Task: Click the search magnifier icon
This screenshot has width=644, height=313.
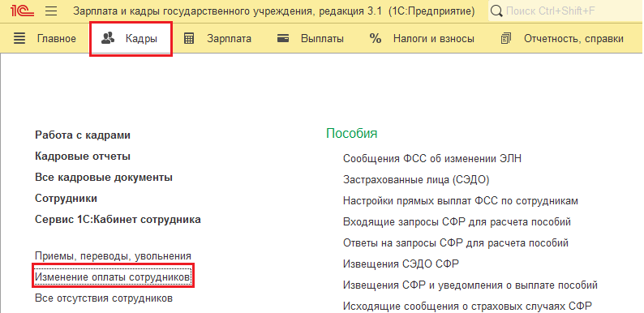Action: tap(497, 11)
